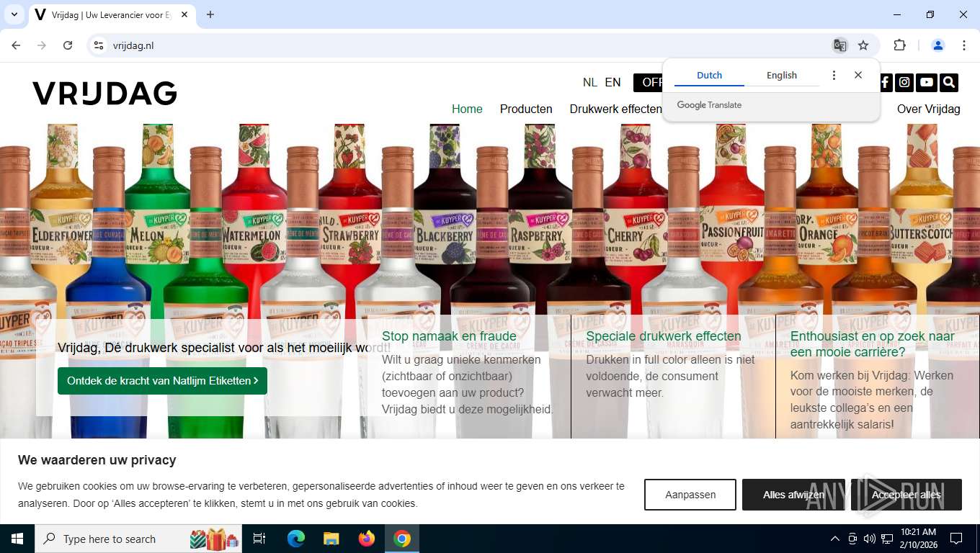The height and width of the screenshot is (553, 980).
Task: Open the notification center icon
Action: (x=956, y=539)
